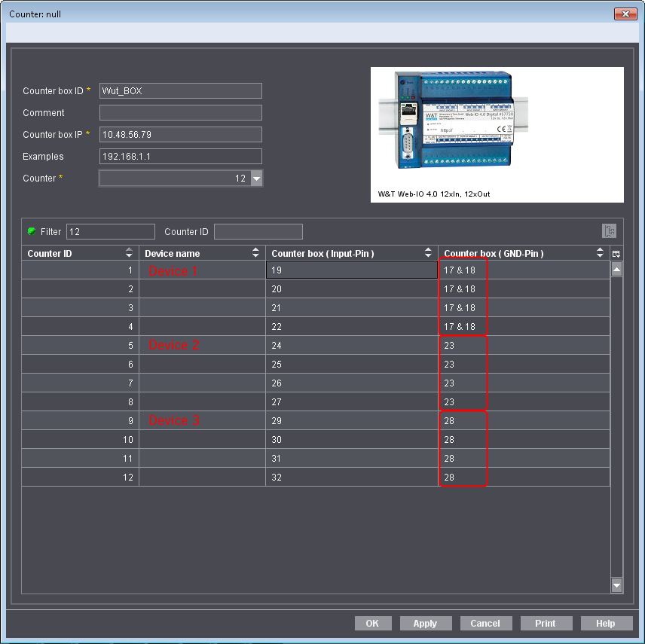Print the counter configuration
645x644 pixels.
(x=546, y=623)
